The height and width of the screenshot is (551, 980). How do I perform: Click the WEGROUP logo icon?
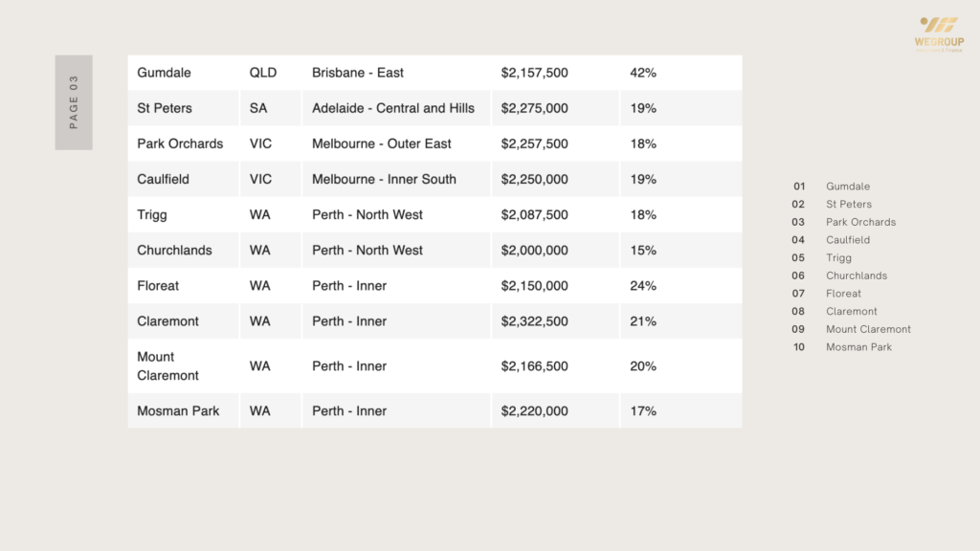tap(939, 26)
